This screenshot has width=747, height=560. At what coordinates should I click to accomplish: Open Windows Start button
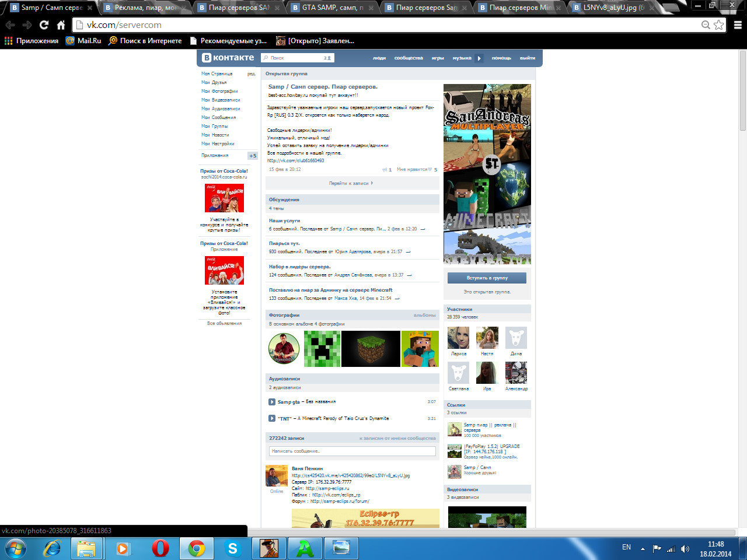coord(16,548)
